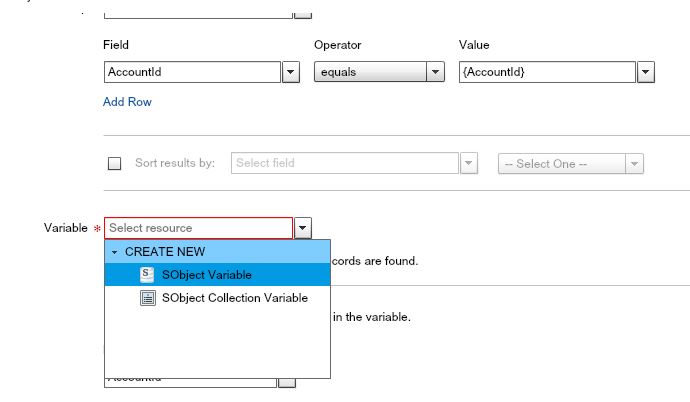Screen dimensions: 690x402
Task: Open the equals operator dropdown
Action: (379, 72)
